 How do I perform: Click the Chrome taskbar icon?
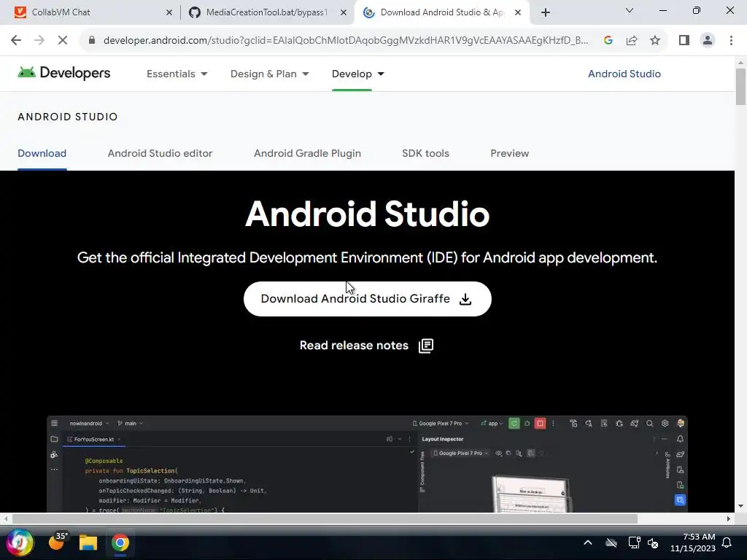click(x=120, y=542)
